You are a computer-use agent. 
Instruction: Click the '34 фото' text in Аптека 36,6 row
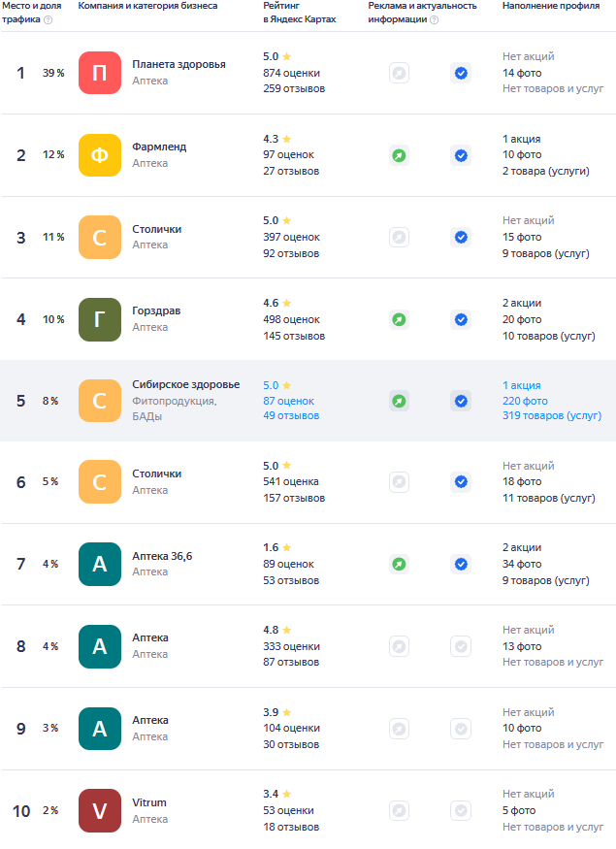pyautogui.click(x=522, y=564)
